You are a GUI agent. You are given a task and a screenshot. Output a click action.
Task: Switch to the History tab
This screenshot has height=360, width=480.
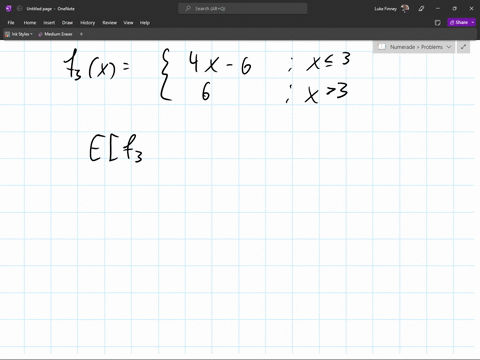(87, 23)
